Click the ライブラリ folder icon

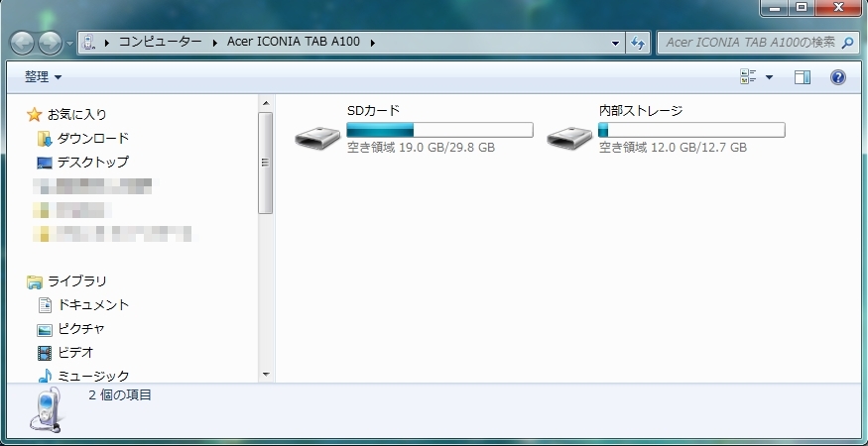coord(35,282)
